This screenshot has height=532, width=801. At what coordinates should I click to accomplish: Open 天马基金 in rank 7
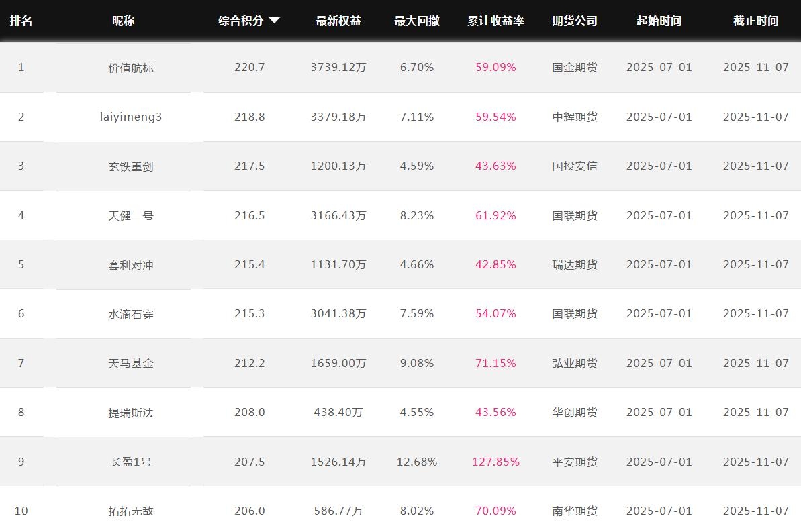click(x=131, y=363)
